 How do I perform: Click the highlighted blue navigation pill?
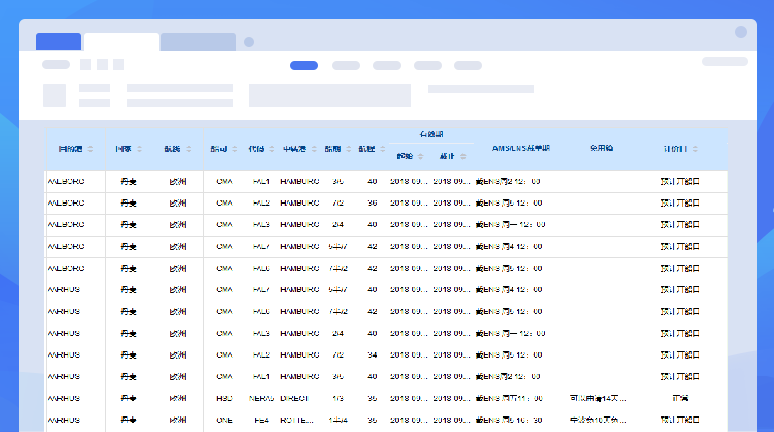click(304, 65)
